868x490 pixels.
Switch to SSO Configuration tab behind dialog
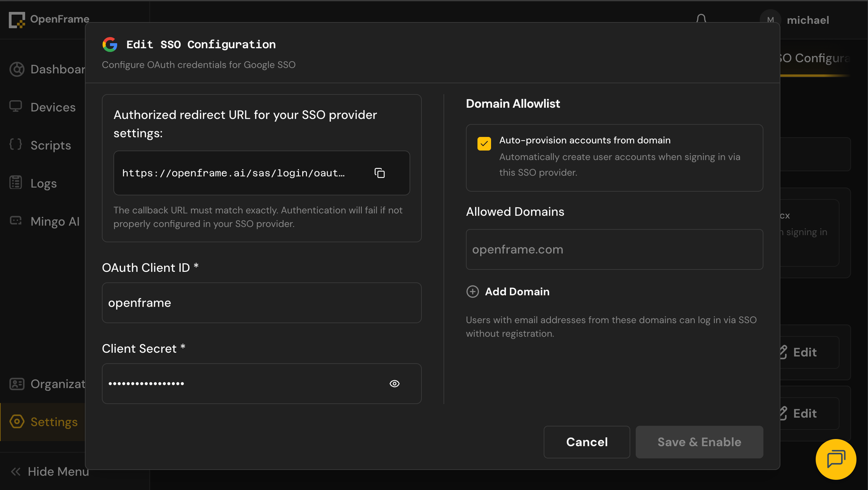[815, 58]
